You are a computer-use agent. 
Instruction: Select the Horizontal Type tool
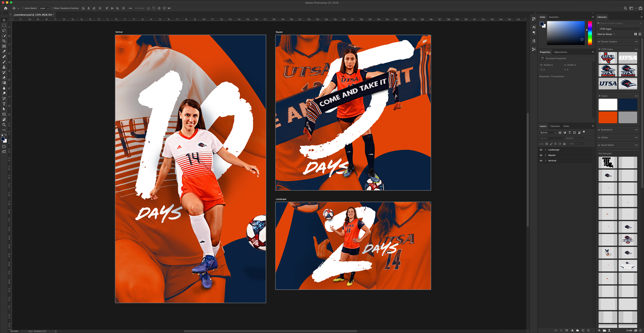pyautogui.click(x=4, y=104)
